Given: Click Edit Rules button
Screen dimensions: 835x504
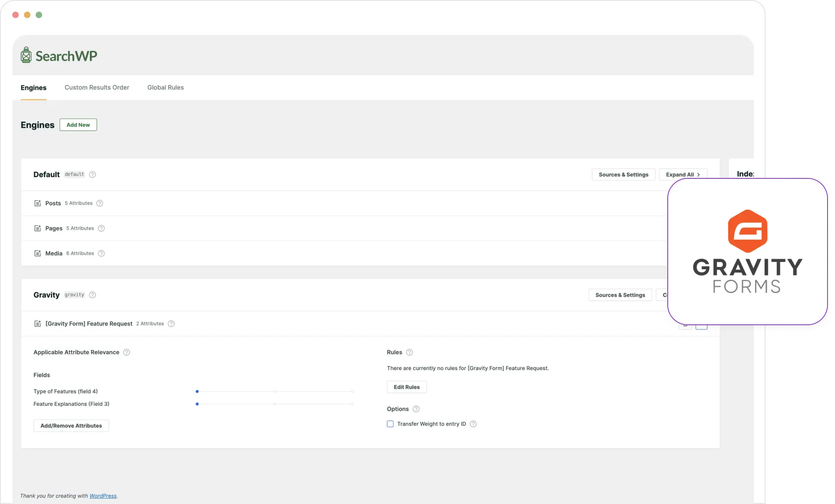Looking at the screenshot, I should tap(407, 386).
